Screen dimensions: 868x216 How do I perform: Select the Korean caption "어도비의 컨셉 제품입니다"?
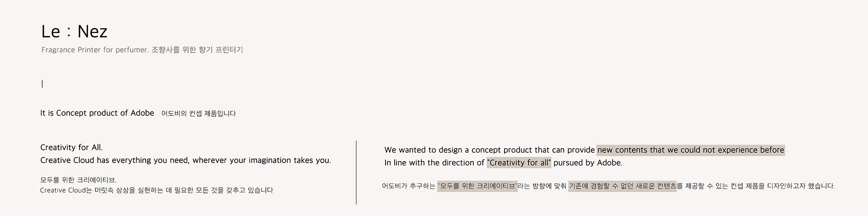click(x=198, y=114)
